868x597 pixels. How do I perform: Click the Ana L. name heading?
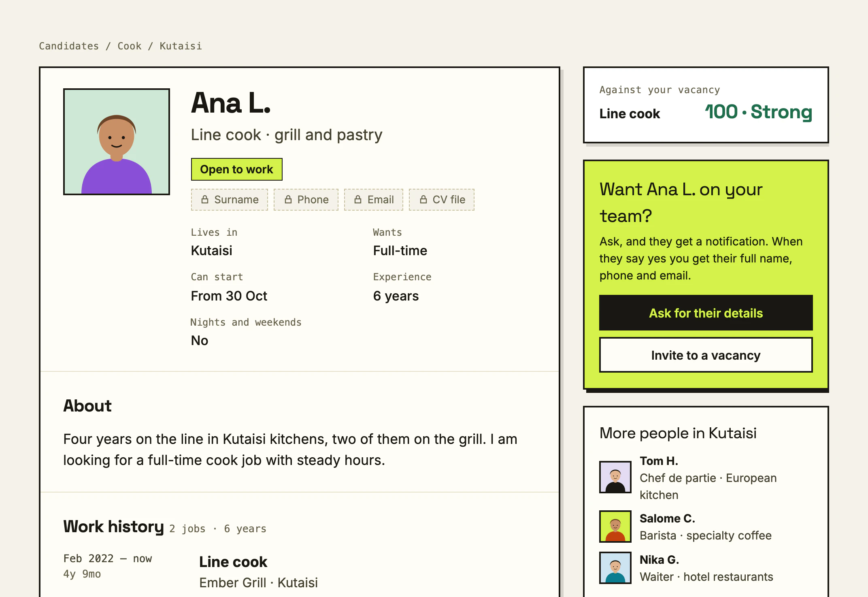[231, 103]
